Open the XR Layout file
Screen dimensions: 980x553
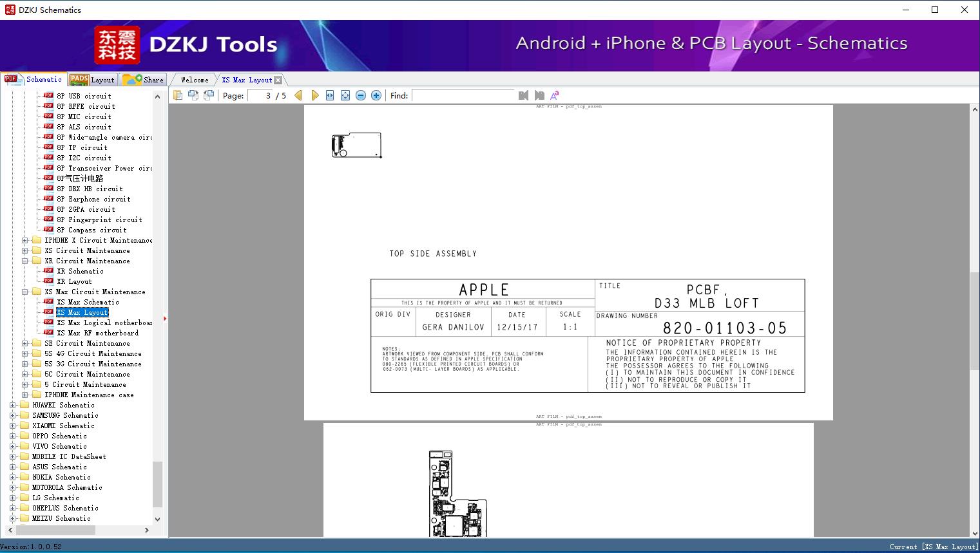tap(74, 281)
